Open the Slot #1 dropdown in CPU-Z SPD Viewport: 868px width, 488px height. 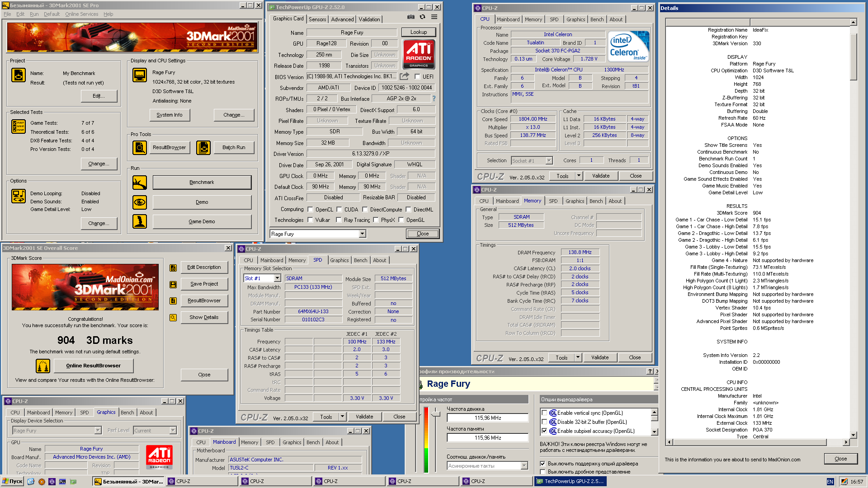(278, 278)
